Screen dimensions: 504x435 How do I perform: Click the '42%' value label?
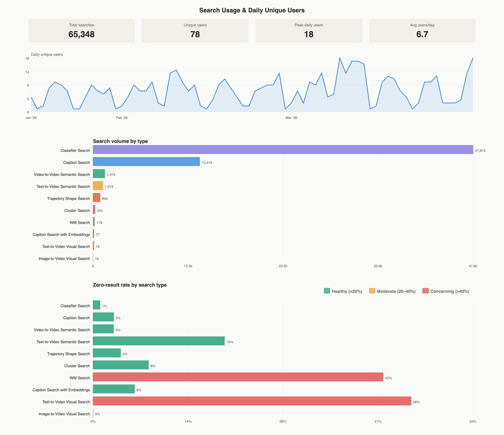(x=388, y=378)
